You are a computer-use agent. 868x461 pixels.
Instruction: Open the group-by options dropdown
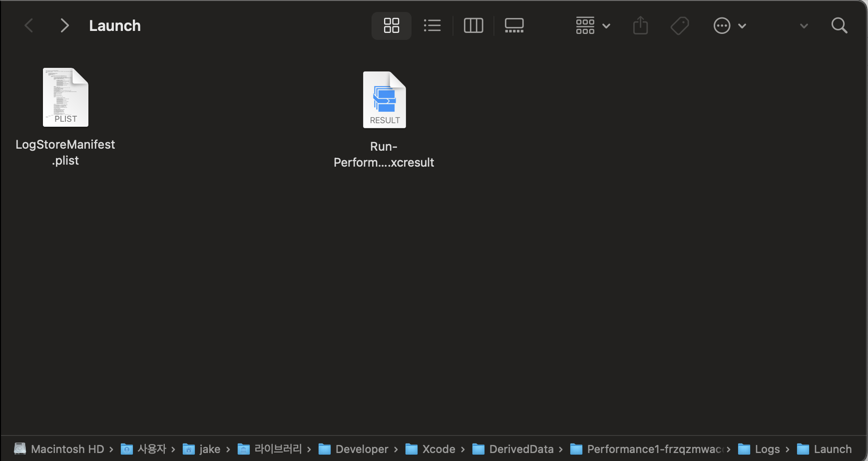click(x=593, y=25)
